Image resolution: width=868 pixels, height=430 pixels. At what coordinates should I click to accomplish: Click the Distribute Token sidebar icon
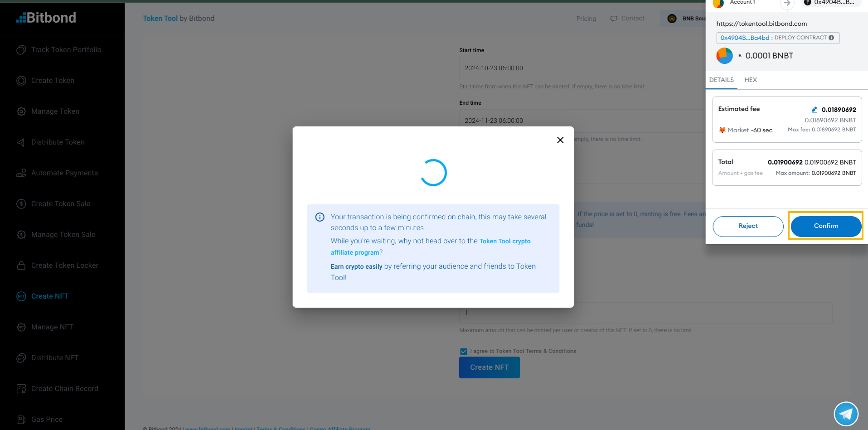click(x=21, y=142)
